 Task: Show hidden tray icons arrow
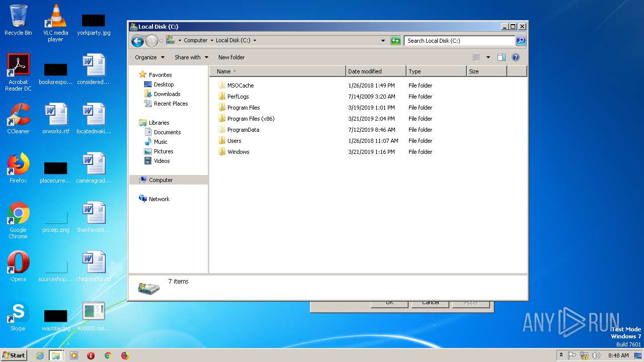click(561, 355)
